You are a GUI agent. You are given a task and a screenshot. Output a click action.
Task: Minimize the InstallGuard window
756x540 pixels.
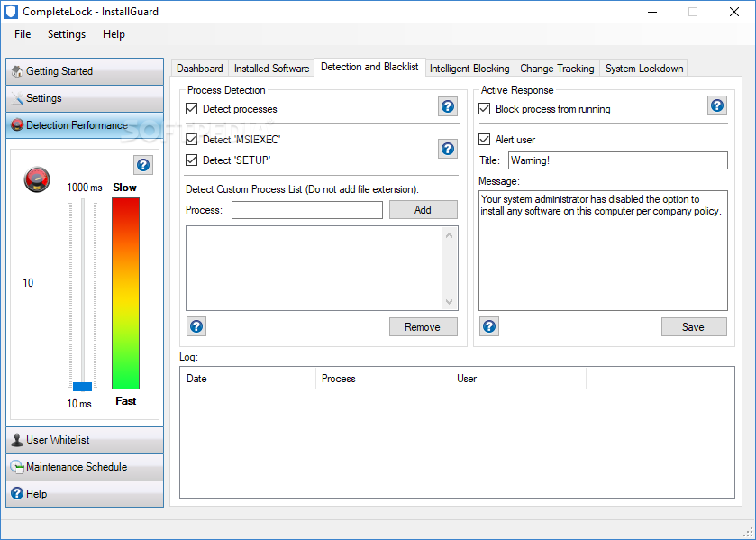[x=652, y=12]
